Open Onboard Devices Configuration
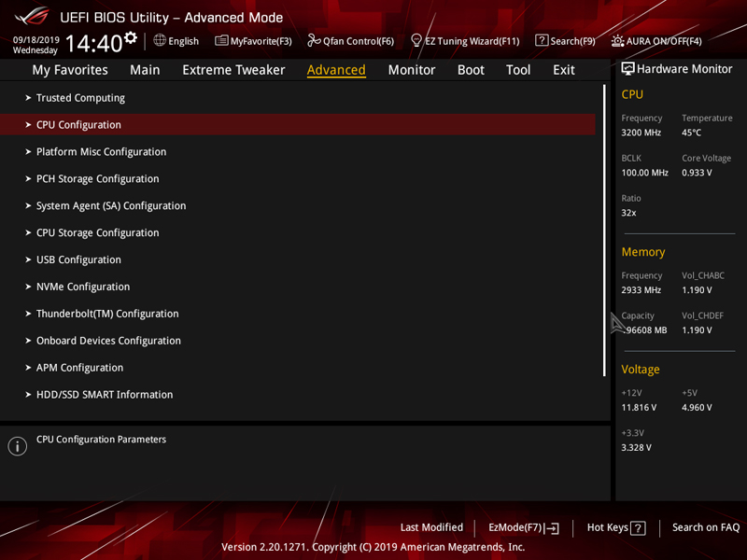The image size is (747, 560). tap(108, 341)
